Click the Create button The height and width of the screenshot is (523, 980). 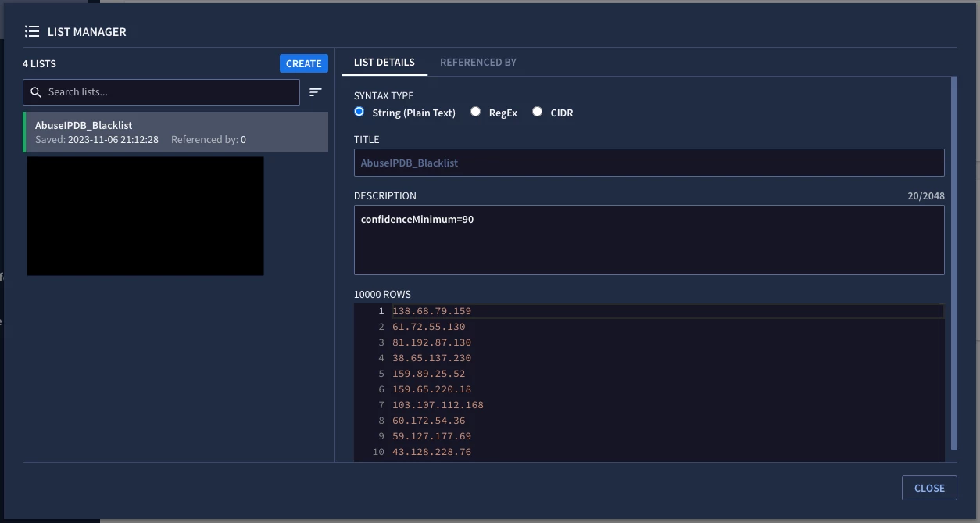coord(304,63)
